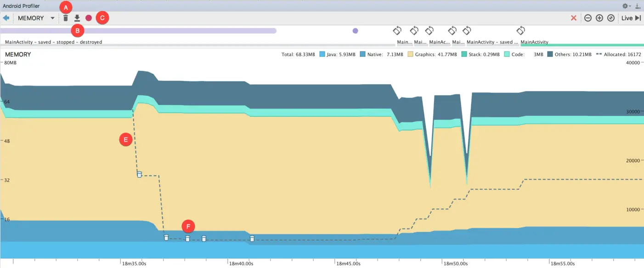Force a garbage collection with the trash icon
Screen dimensions: 644x268
pos(66,17)
